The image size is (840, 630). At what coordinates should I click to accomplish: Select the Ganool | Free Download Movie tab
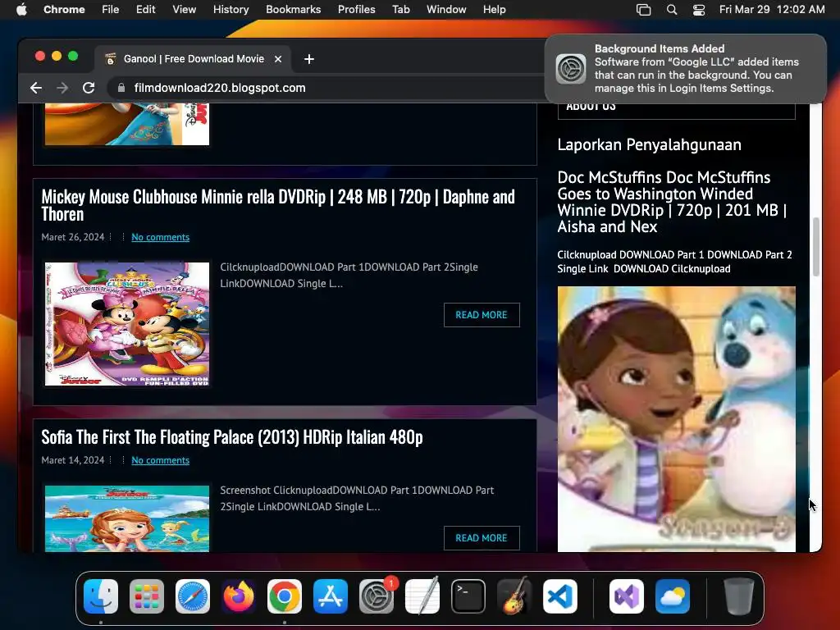[x=193, y=59]
